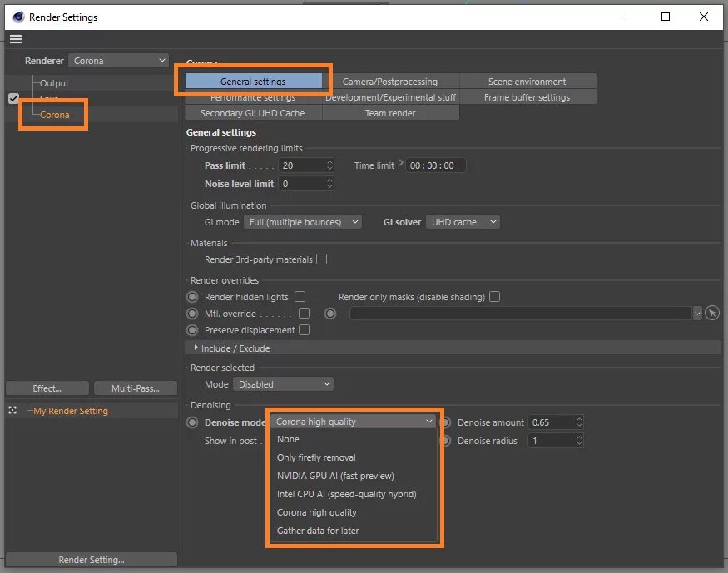
Task: Enable Render 3rd-party materials checkbox
Action: 321,259
